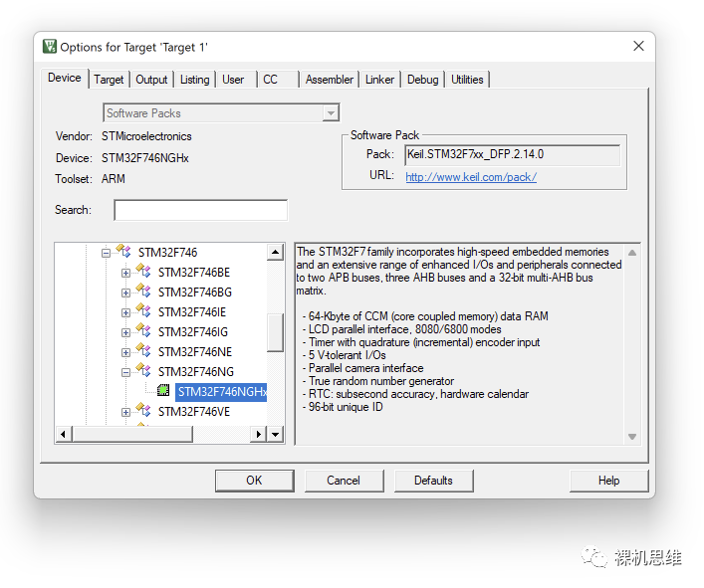Image resolution: width=704 pixels, height=588 pixels.
Task: Expand the STM32F746IE node
Action: click(125, 312)
